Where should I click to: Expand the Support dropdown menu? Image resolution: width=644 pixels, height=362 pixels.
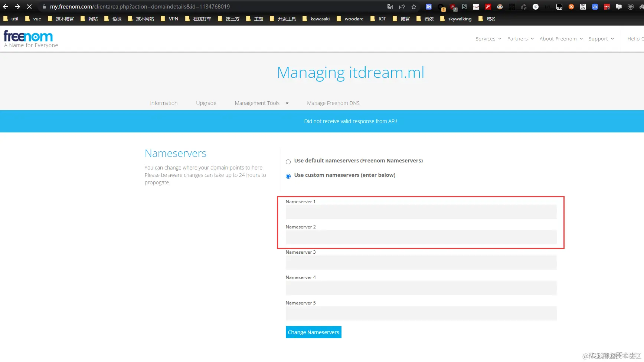601,39
